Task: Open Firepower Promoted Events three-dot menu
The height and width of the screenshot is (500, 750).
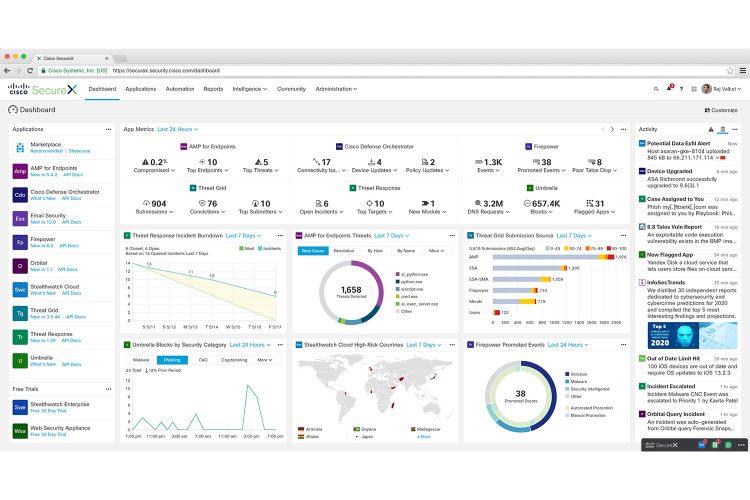Action: pyautogui.click(x=623, y=344)
